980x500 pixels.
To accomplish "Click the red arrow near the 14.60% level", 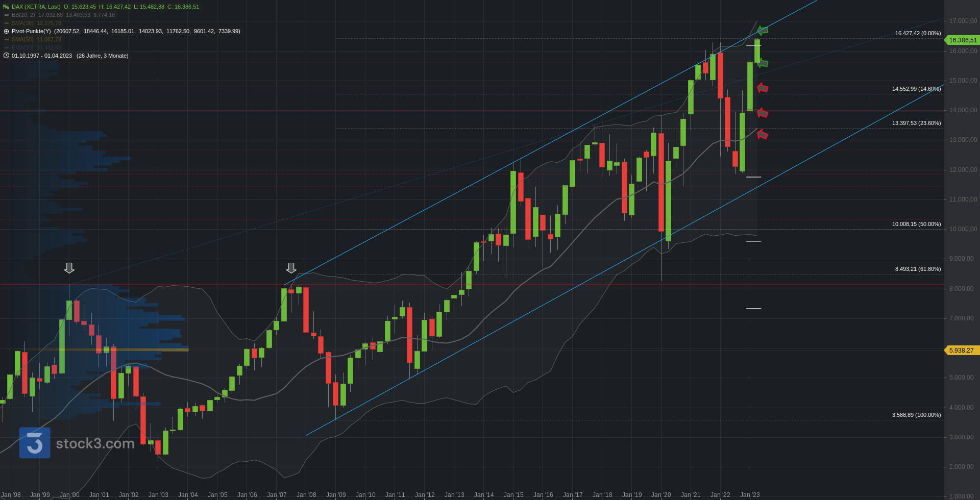I will pos(763,88).
